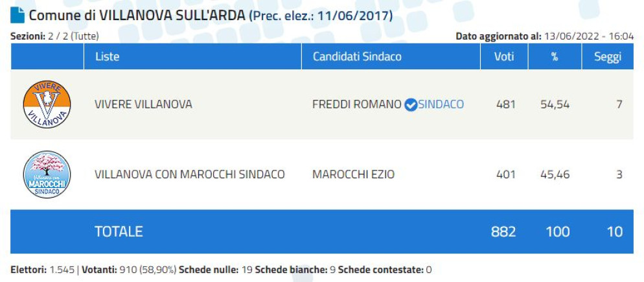Click the TOTALE row label
644x282 pixels.
click(119, 231)
